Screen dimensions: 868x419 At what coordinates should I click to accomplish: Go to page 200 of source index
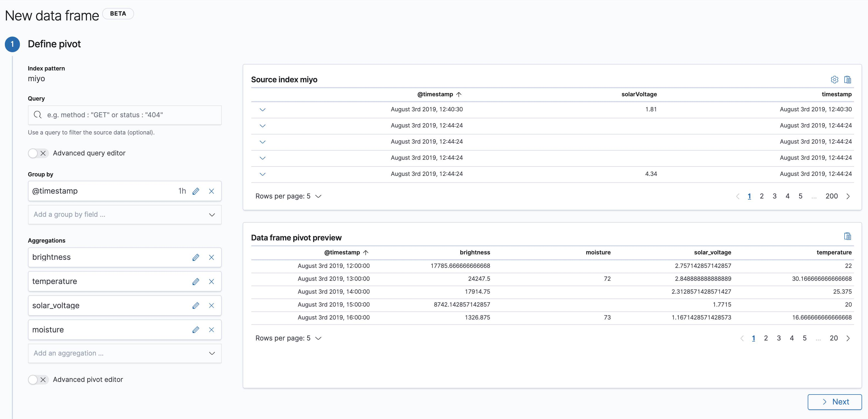point(831,196)
